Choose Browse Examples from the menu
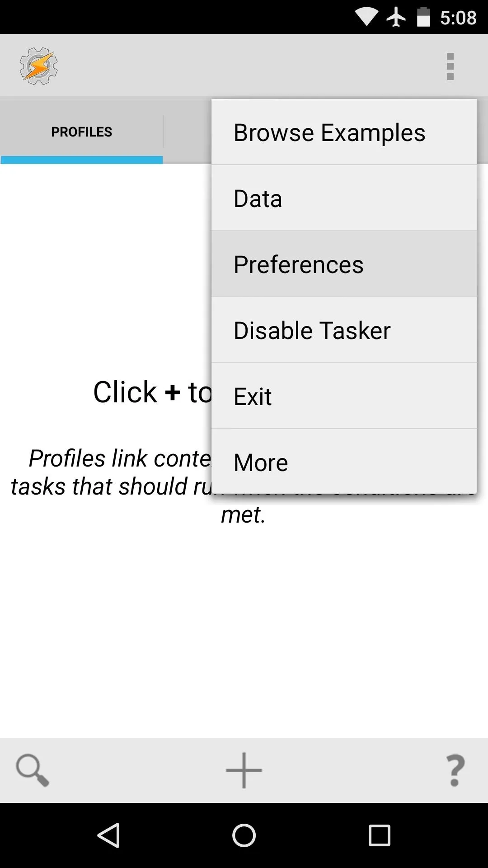 tap(344, 132)
